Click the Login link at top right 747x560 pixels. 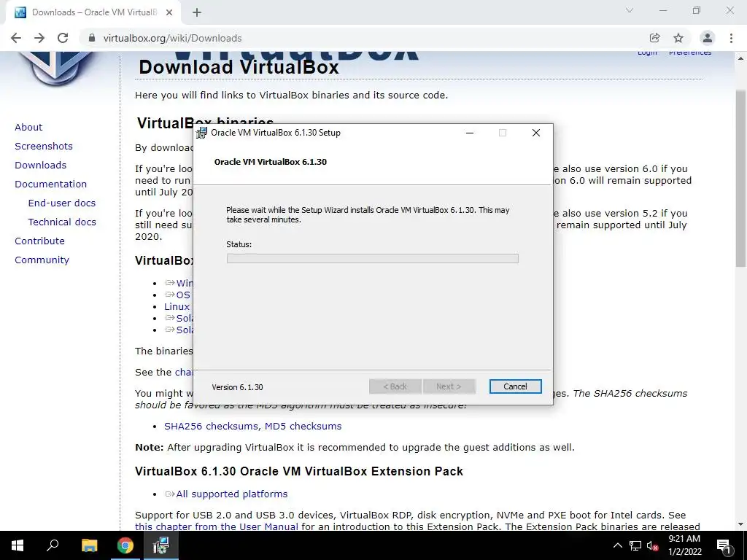[648, 52]
